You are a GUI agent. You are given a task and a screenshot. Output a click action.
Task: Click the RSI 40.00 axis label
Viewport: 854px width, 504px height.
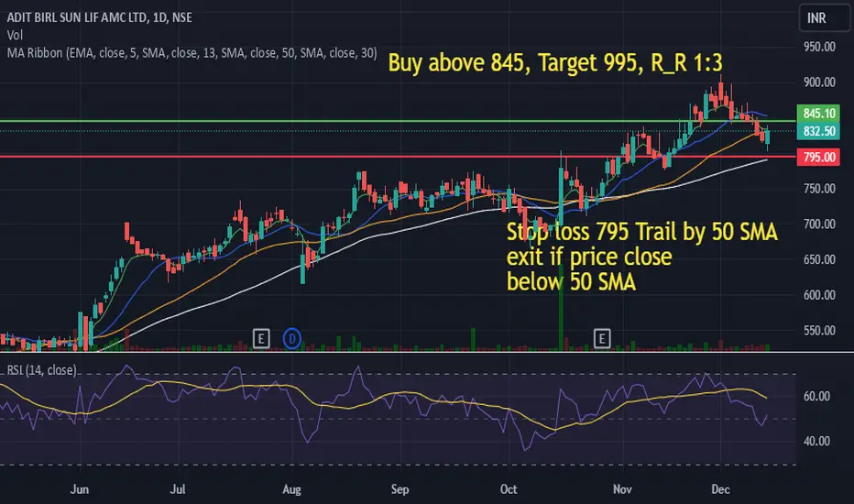(x=816, y=442)
